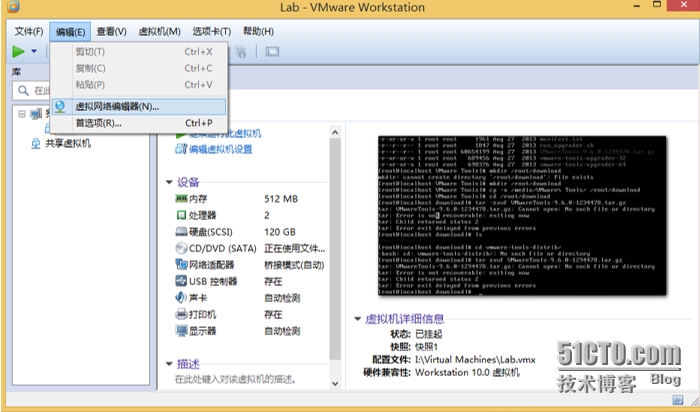Click the virtual network editor globe icon
The width and height of the screenshot is (700, 412).
pos(60,107)
